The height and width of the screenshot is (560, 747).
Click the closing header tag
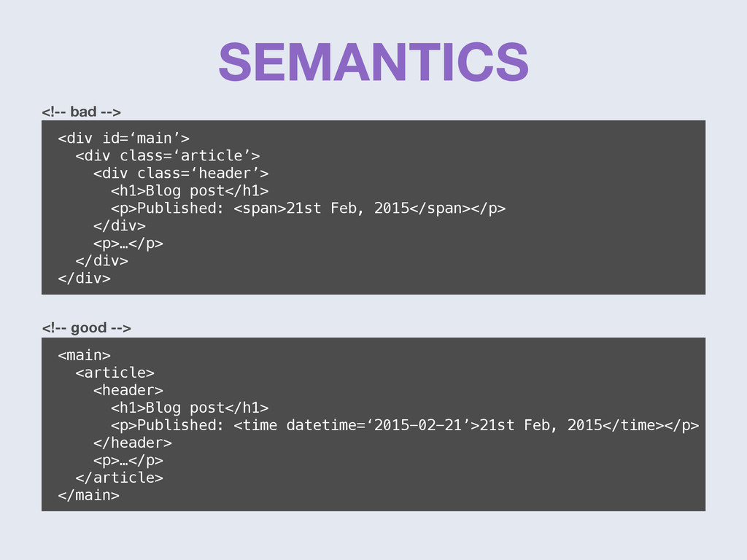point(133,443)
